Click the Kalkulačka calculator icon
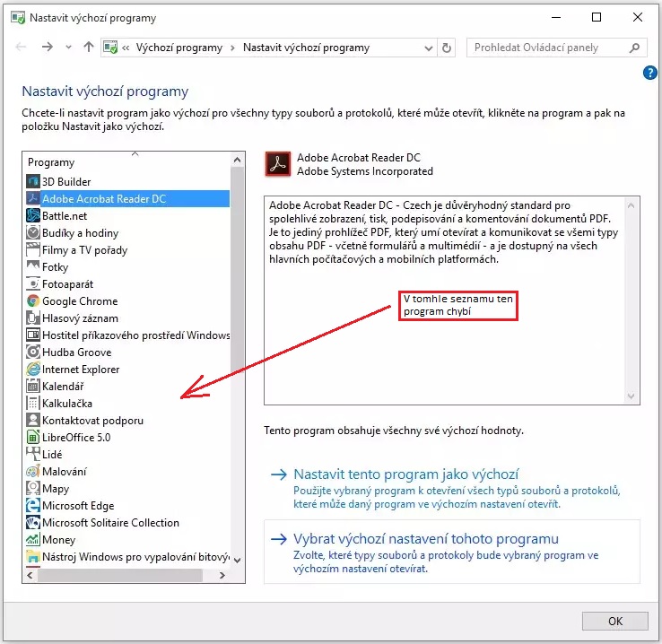662x644 pixels. click(x=33, y=403)
